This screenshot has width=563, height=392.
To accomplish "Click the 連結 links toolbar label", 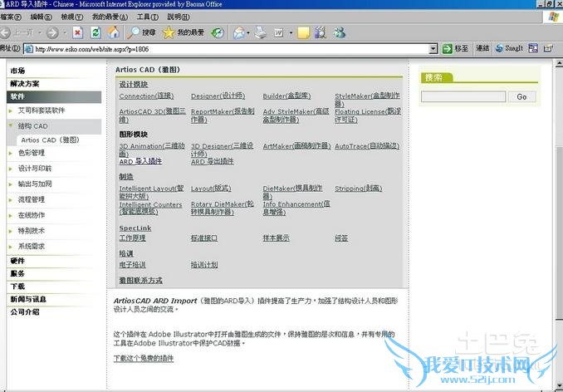I will tap(482, 48).
